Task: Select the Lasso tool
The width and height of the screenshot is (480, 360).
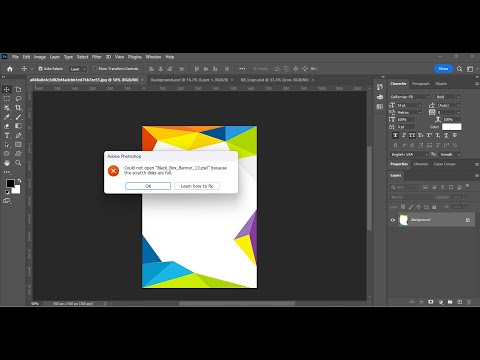Action: (x=18, y=98)
